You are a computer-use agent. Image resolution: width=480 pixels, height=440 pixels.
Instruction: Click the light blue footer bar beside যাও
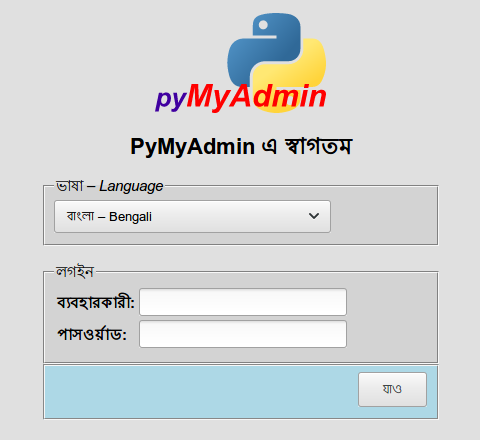200,392
